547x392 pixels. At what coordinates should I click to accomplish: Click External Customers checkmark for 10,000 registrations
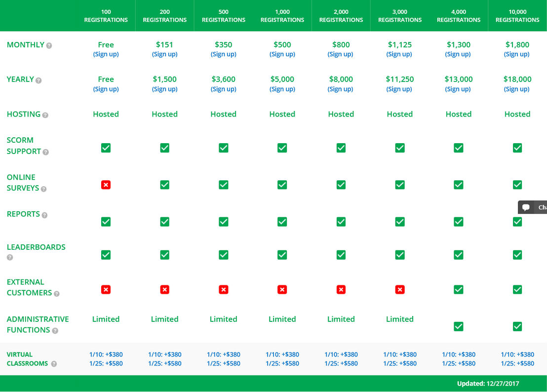coord(517,289)
